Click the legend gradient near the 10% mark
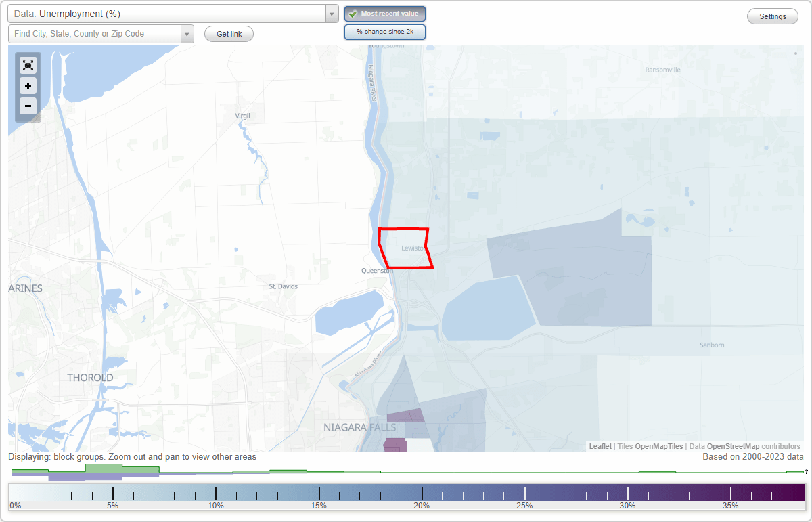Viewport: 812px width, 522px height. tap(215, 491)
